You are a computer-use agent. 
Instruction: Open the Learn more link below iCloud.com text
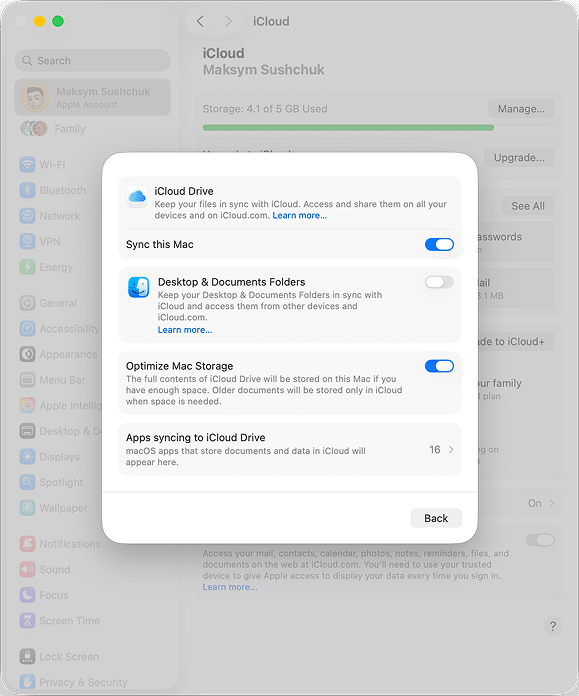pyautogui.click(x=230, y=587)
